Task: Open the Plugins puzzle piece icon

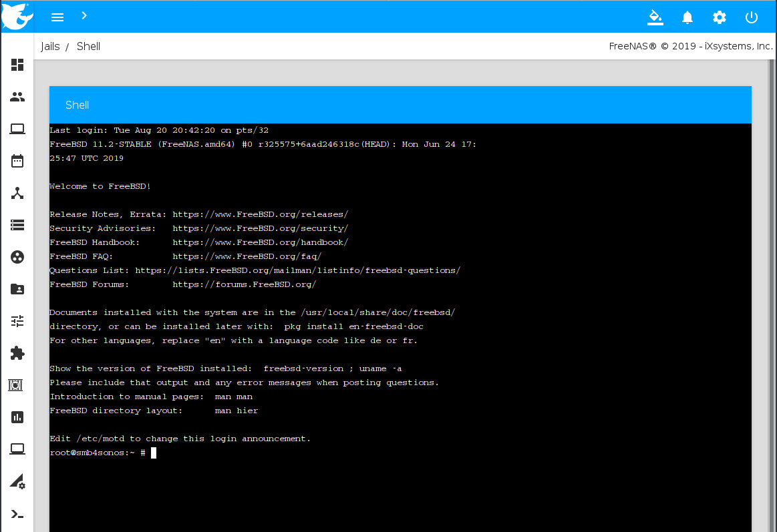Action: (x=17, y=353)
